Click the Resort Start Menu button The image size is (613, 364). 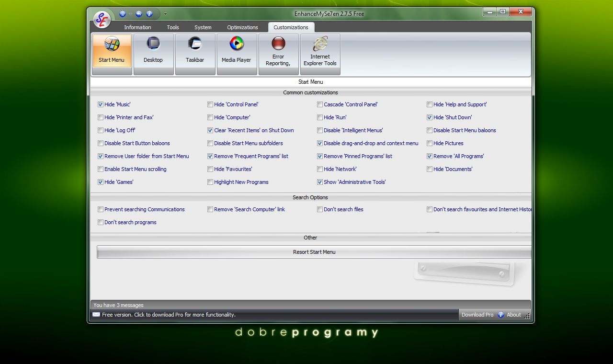pyautogui.click(x=314, y=252)
